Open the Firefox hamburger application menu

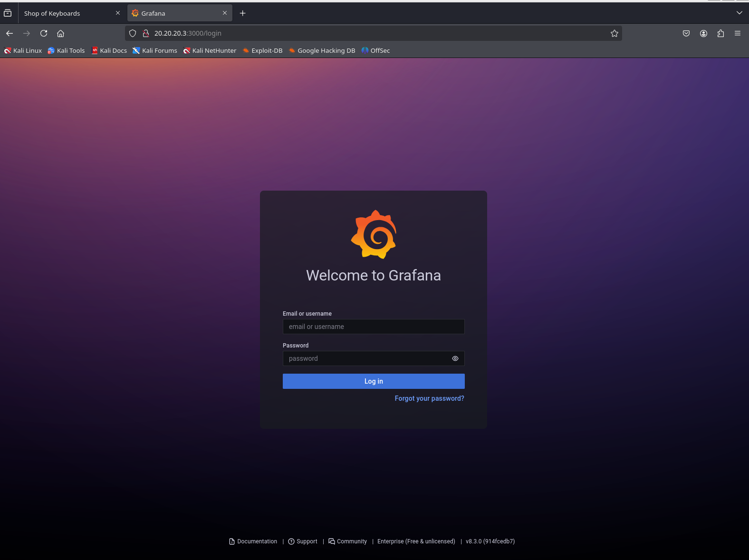tap(737, 33)
